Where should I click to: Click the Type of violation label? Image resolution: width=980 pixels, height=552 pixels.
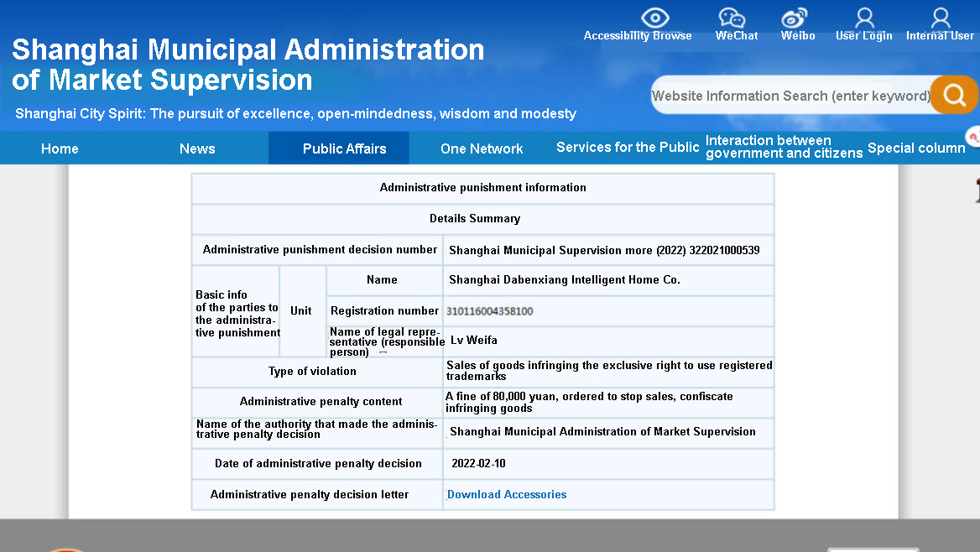point(312,372)
